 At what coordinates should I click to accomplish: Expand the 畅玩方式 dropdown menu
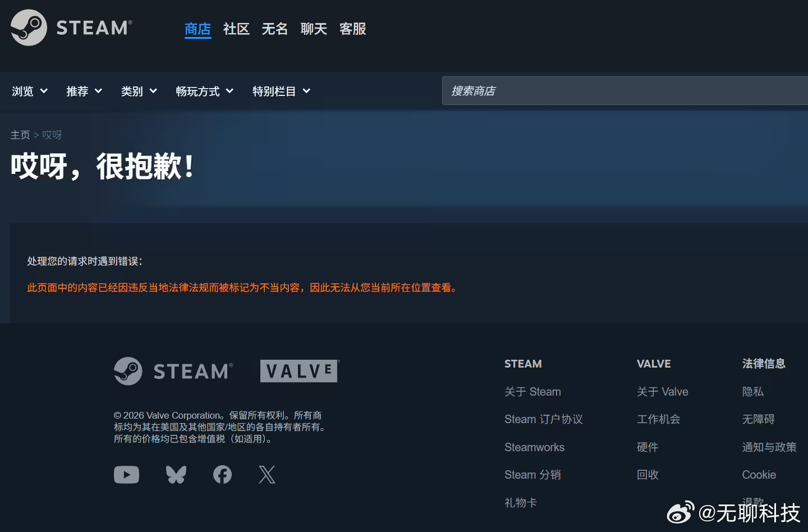coord(205,91)
